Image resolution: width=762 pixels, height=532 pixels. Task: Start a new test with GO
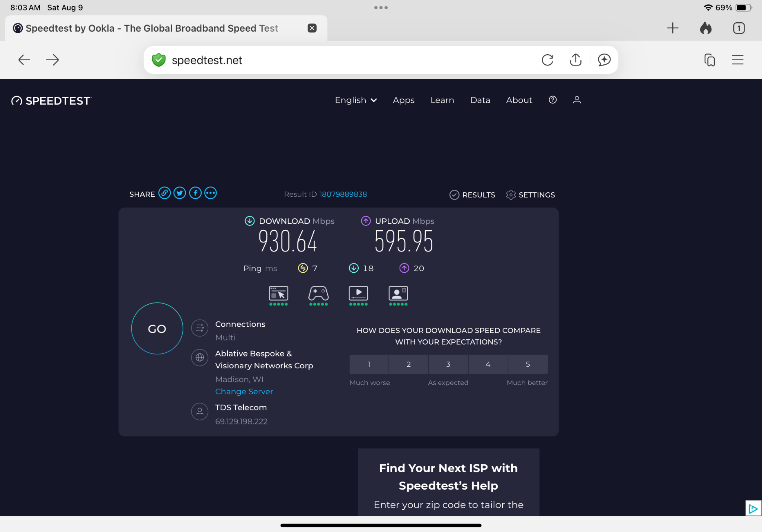tap(157, 329)
